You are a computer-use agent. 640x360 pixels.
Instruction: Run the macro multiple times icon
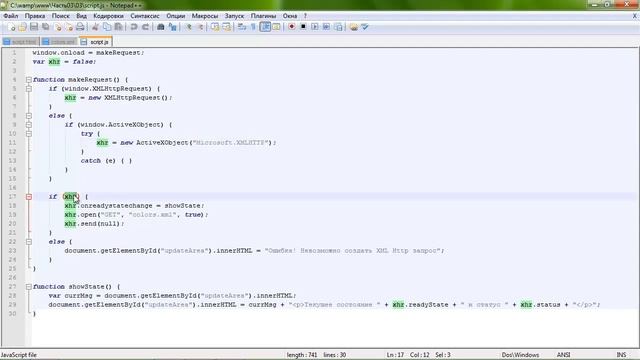[x=327, y=27]
